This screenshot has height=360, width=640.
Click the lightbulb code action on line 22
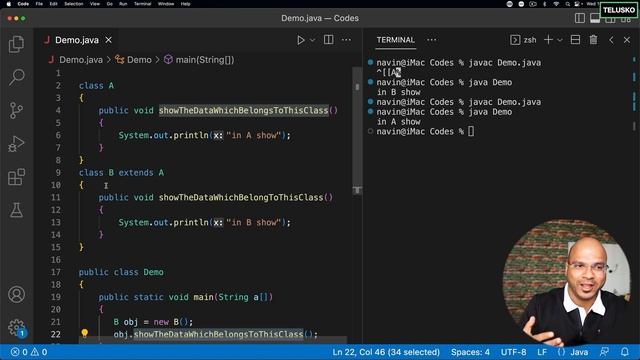click(84, 333)
